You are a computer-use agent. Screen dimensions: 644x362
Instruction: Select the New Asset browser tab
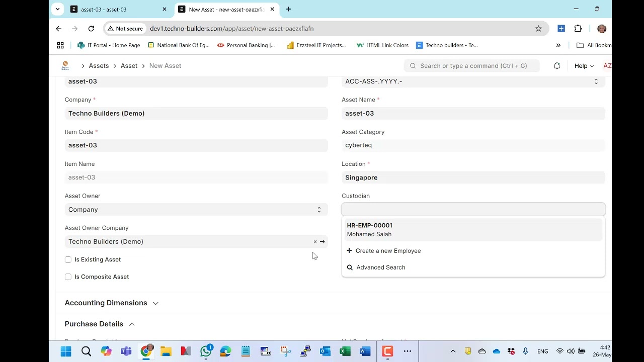[x=226, y=9]
